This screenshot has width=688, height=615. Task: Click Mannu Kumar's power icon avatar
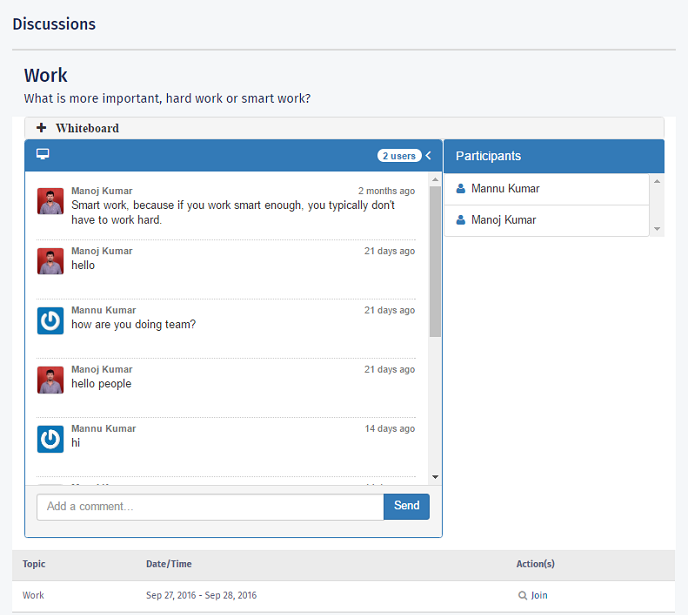[50, 320]
